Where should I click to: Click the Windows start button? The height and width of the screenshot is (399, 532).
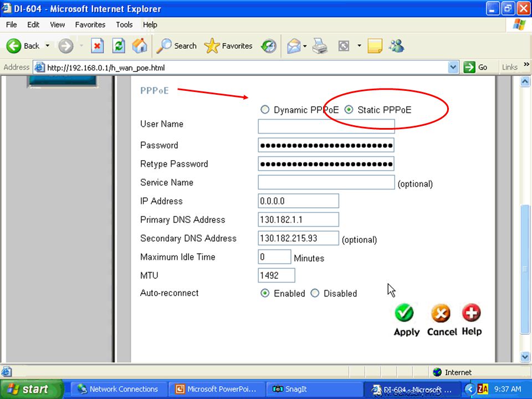click(x=31, y=389)
